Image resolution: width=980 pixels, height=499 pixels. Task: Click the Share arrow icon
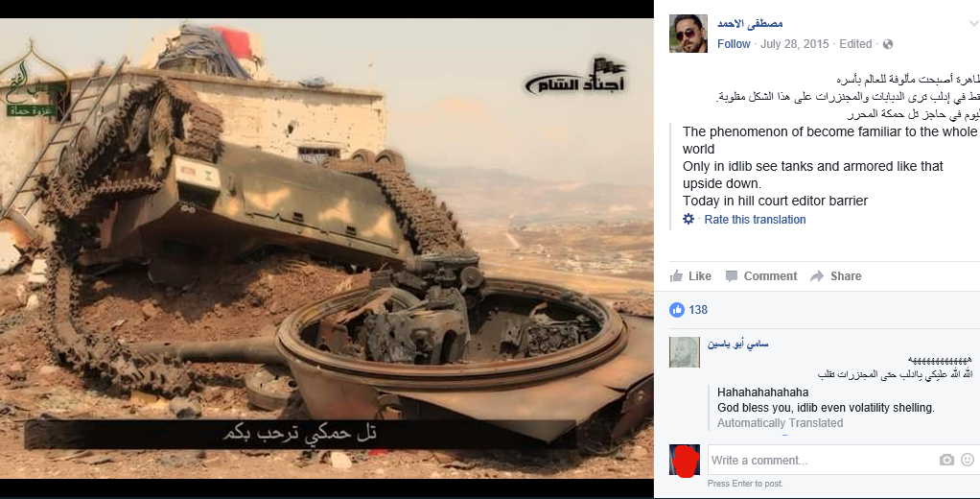coord(817,276)
